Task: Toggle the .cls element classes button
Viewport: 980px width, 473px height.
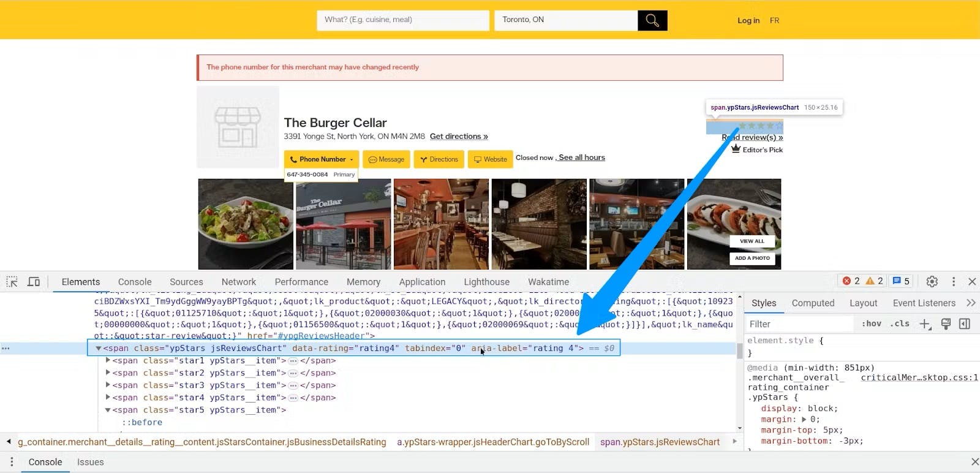Action: pyautogui.click(x=900, y=324)
